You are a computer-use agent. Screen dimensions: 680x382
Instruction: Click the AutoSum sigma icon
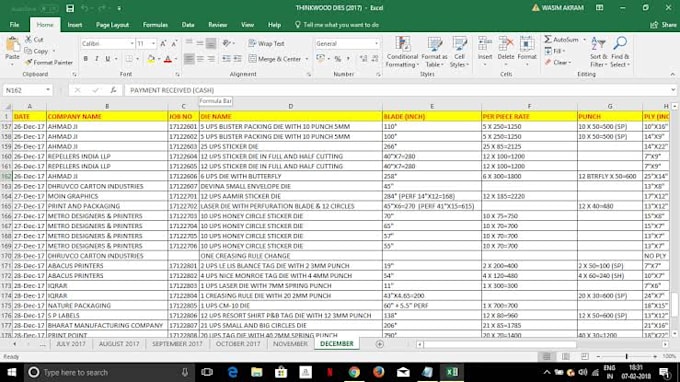click(x=548, y=39)
